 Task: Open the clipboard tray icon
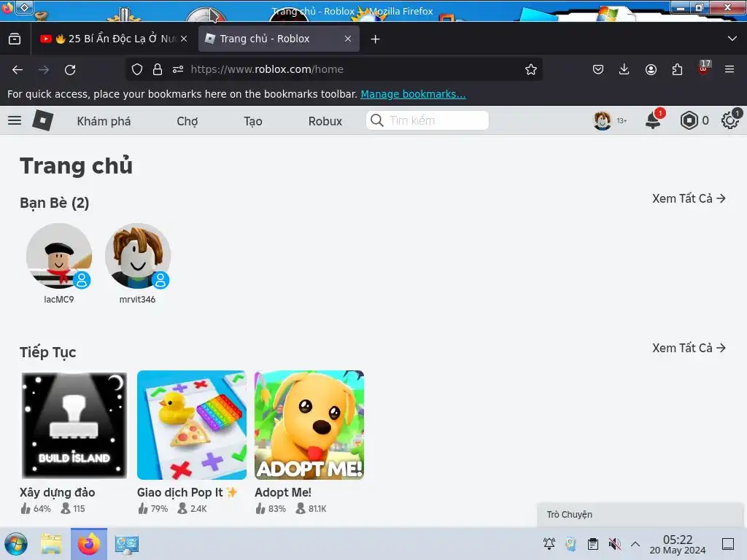click(593, 544)
